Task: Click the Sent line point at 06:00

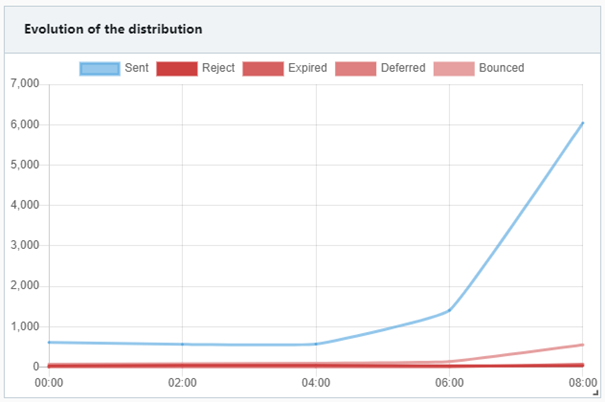Action: (449, 310)
